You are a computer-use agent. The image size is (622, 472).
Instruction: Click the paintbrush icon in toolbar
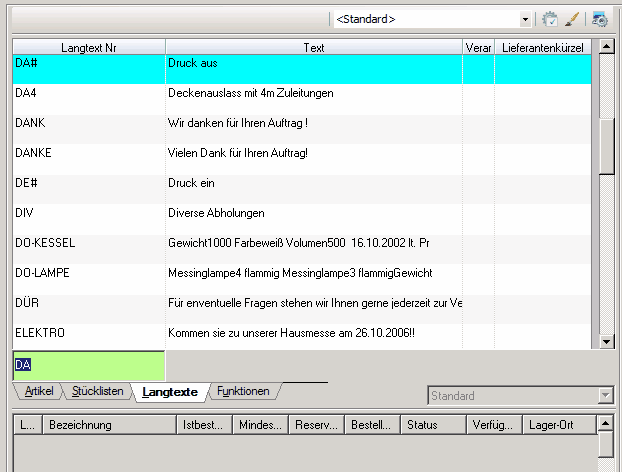coord(572,19)
